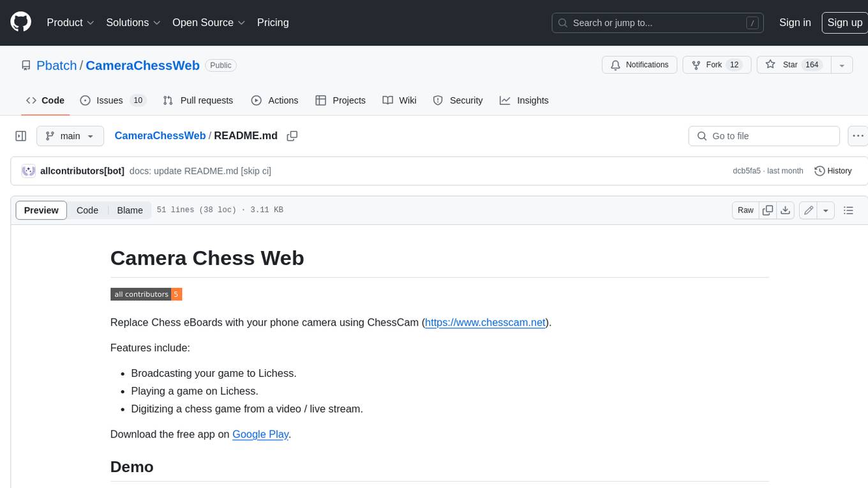The width and height of the screenshot is (868, 488).
Task: Edit the file with the pencil icon
Action: pyautogui.click(x=809, y=210)
